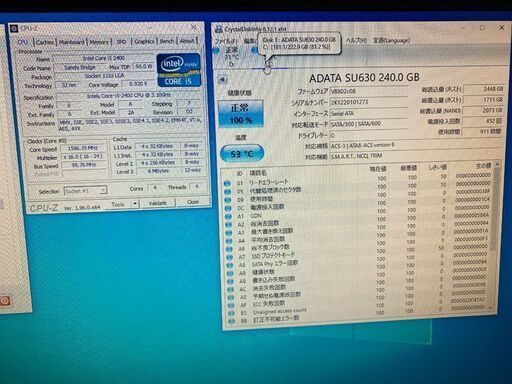Click the CrystalDiskInfo title bar icon
Viewport: 512px width, 384px height.
coord(219,29)
